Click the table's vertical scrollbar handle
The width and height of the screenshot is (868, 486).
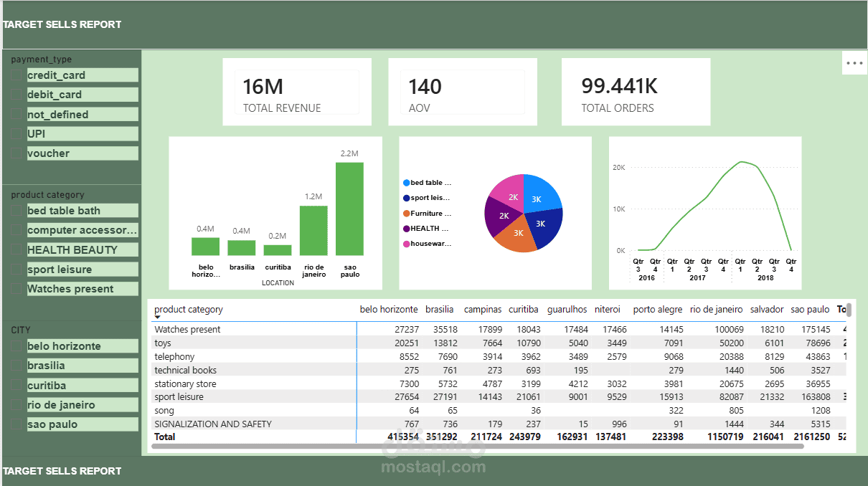(849, 310)
